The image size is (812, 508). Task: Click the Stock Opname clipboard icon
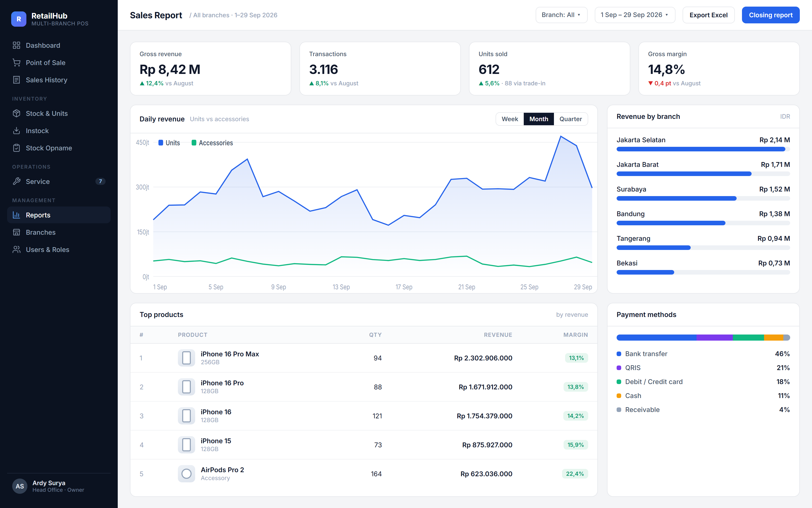pos(16,148)
